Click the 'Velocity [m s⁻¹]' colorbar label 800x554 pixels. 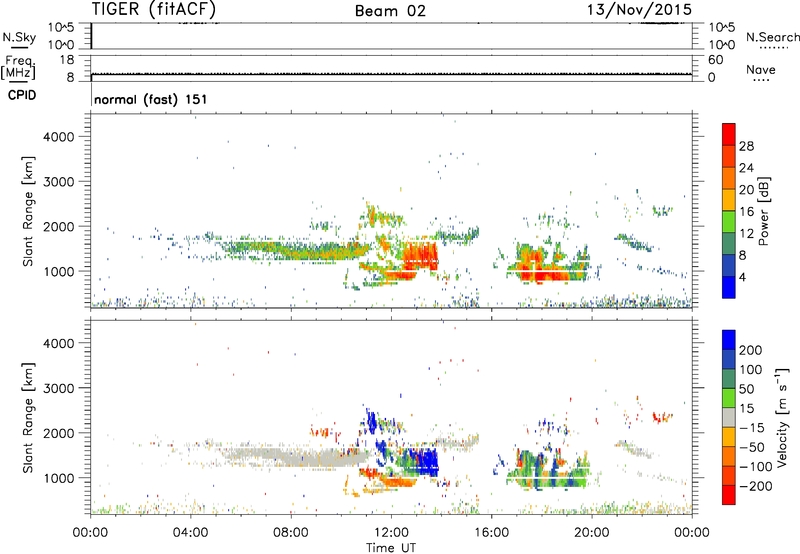(x=782, y=417)
